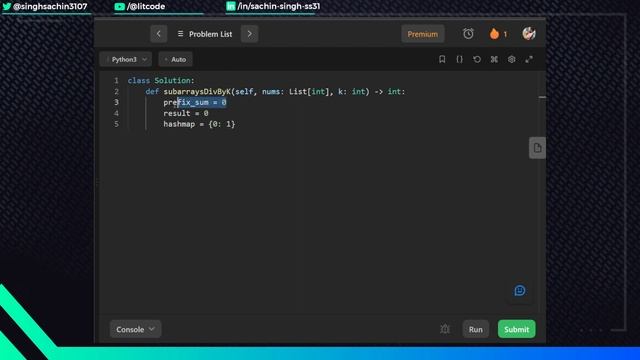This screenshot has height=360, width=640.
Task: Run the code
Action: point(476,329)
